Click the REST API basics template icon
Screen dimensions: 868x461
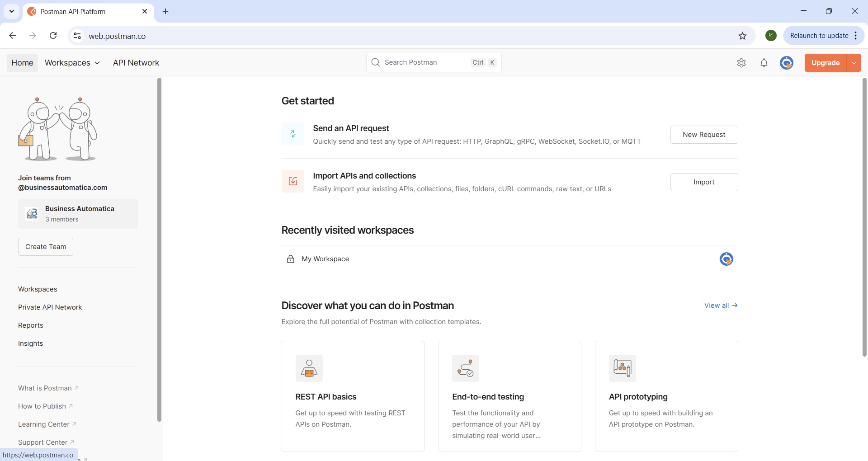[x=309, y=368]
